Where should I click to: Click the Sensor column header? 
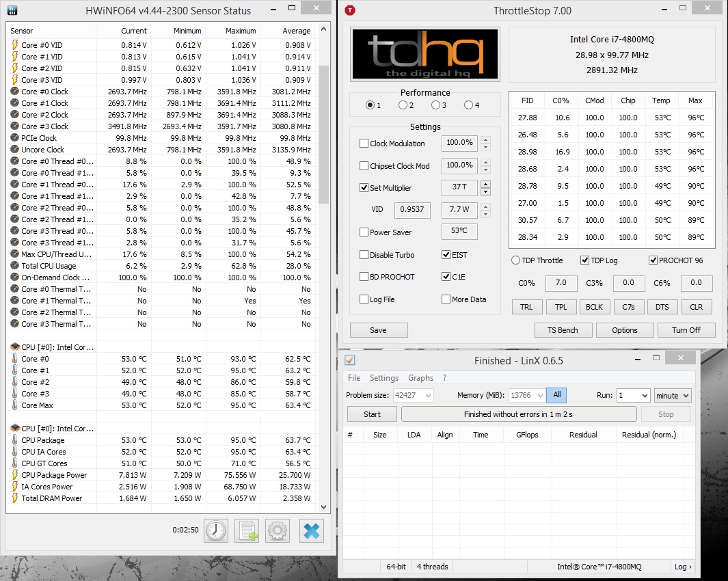coord(51,31)
